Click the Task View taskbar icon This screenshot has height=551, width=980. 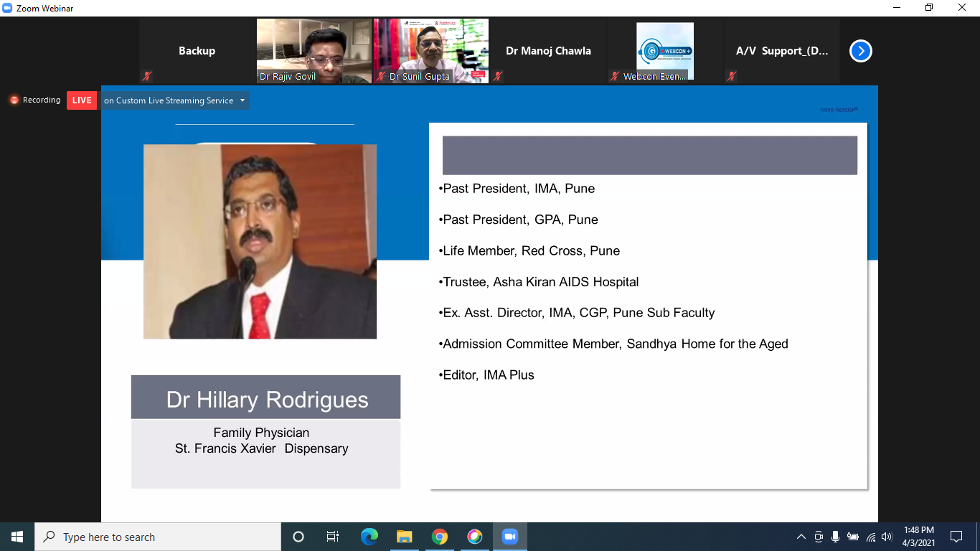[333, 537]
